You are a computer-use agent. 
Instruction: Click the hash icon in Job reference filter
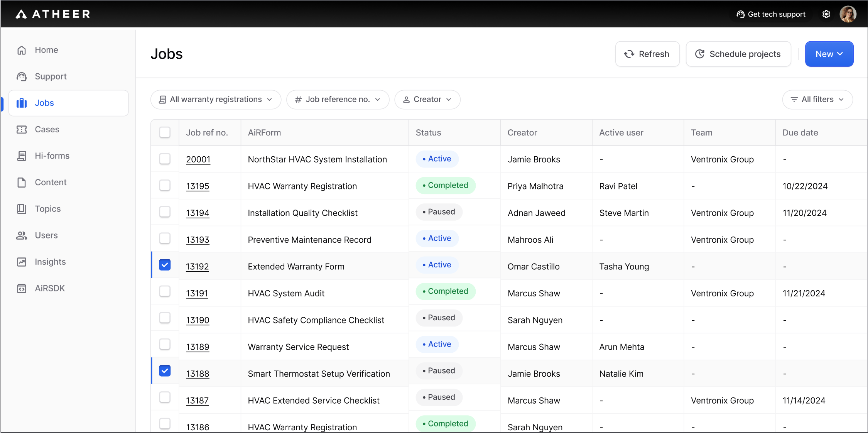[298, 100]
